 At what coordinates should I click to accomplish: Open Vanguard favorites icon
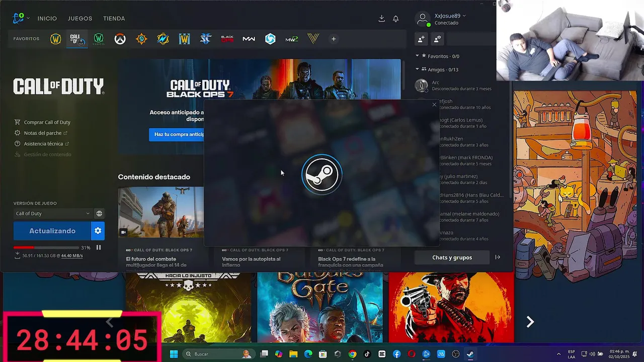click(x=313, y=39)
